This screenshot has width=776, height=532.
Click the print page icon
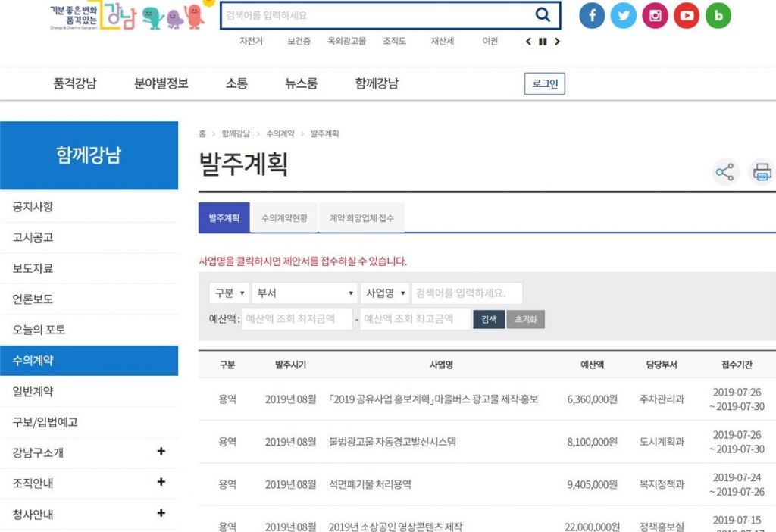click(762, 172)
